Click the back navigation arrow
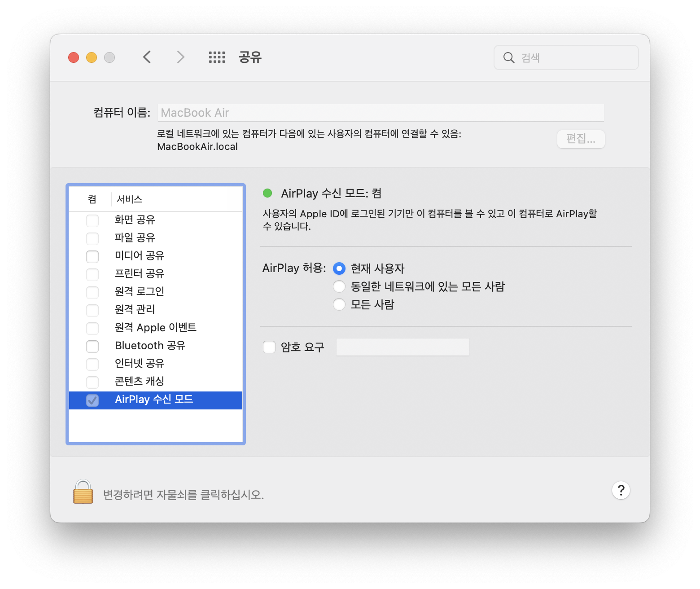Viewport: 700px width, 589px height. tap(147, 57)
